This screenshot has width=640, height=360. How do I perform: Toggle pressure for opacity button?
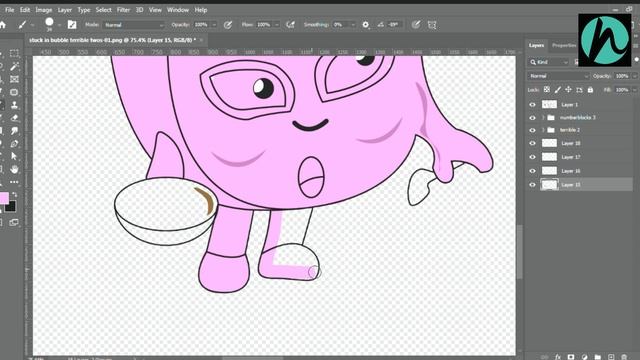(228, 25)
